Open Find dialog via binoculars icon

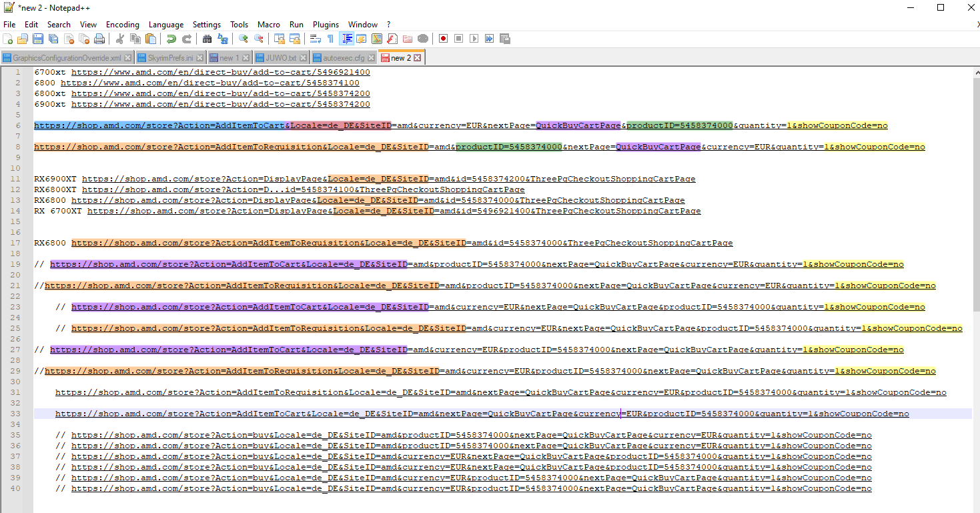pyautogui.click(x=207, y=39)
